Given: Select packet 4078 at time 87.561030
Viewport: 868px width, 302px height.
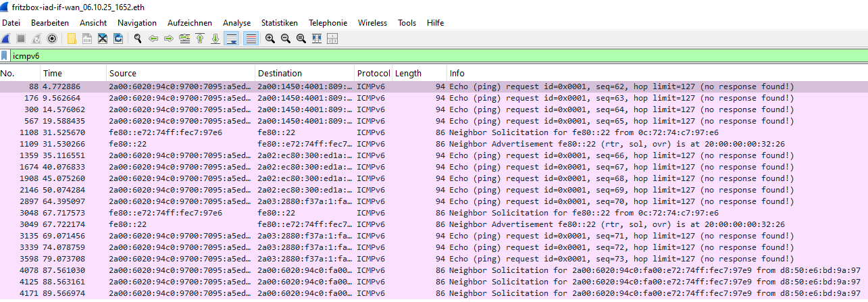Looking at the screenshot, I should point(434,270).
